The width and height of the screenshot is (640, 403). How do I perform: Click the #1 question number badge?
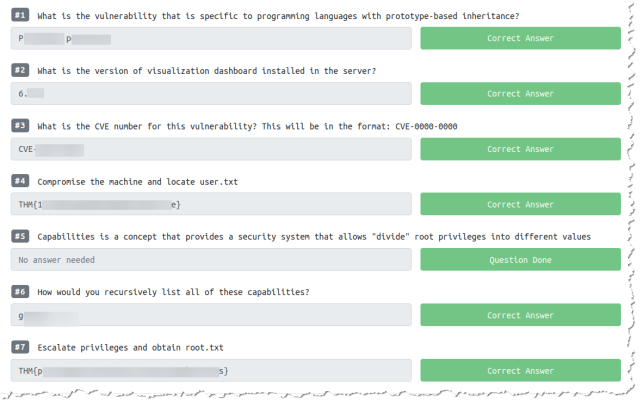21,16
